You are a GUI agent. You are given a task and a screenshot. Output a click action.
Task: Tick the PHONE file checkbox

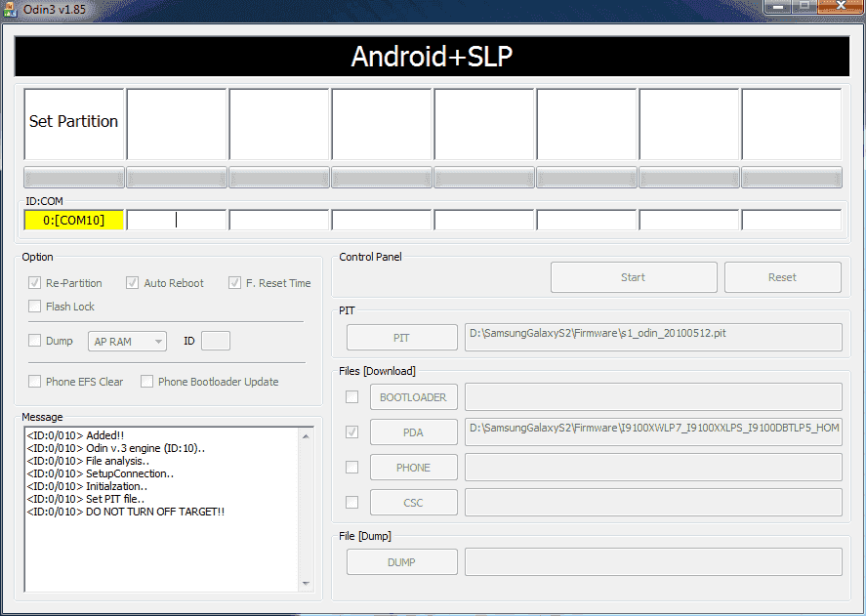pos(351,468)
